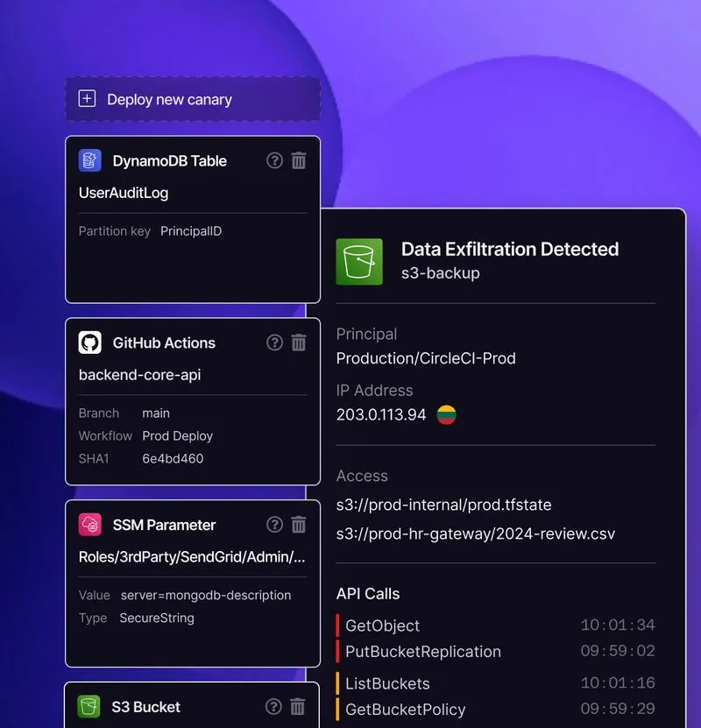Image resolution: width=701 pixels, height=728 pixels.
Task: Delete the SSM Parameter canary
Action: click(299, 525)
